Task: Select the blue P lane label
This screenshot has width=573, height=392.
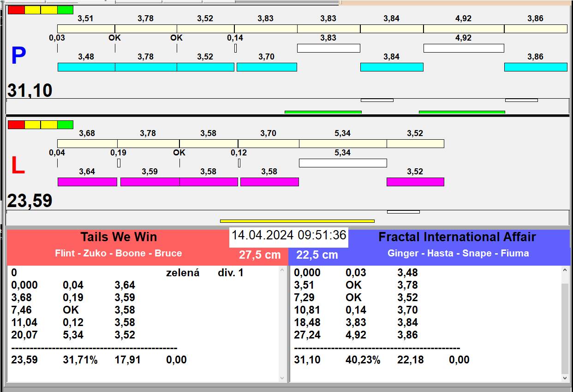Action: (18, 56)
